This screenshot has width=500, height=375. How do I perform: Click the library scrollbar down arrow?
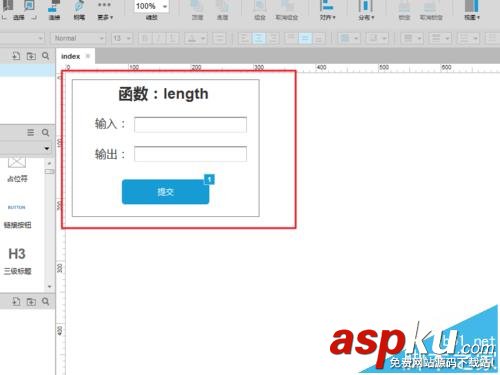point(49,286)
